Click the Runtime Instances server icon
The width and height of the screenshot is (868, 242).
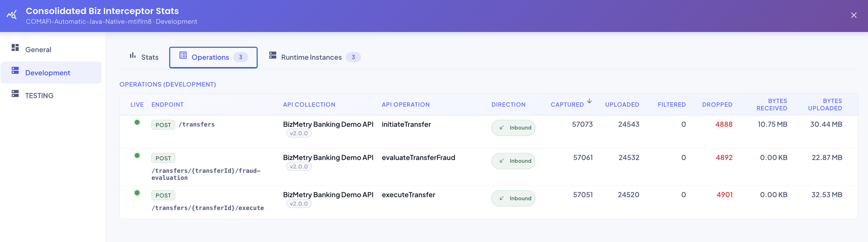point(273,55)
